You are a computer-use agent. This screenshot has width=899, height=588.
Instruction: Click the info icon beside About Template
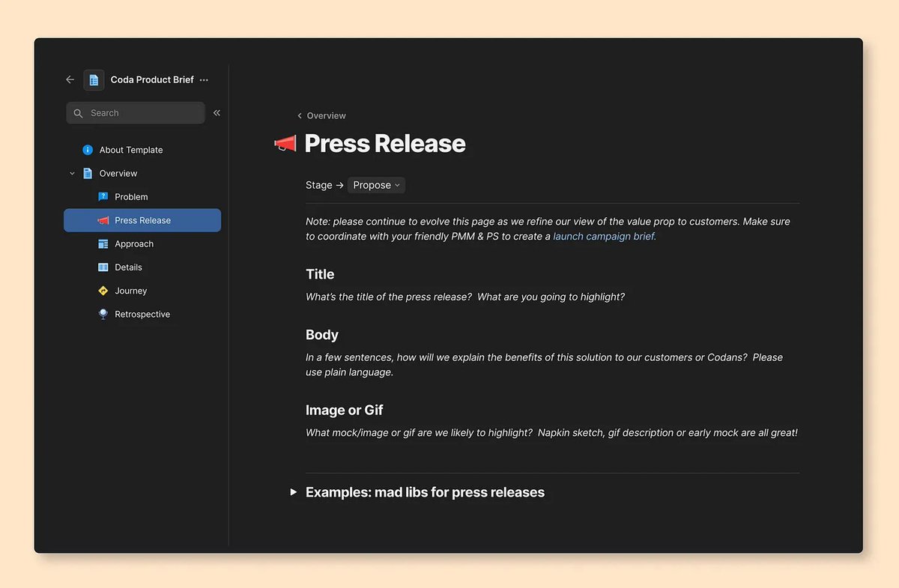click(x=88, y=149)
